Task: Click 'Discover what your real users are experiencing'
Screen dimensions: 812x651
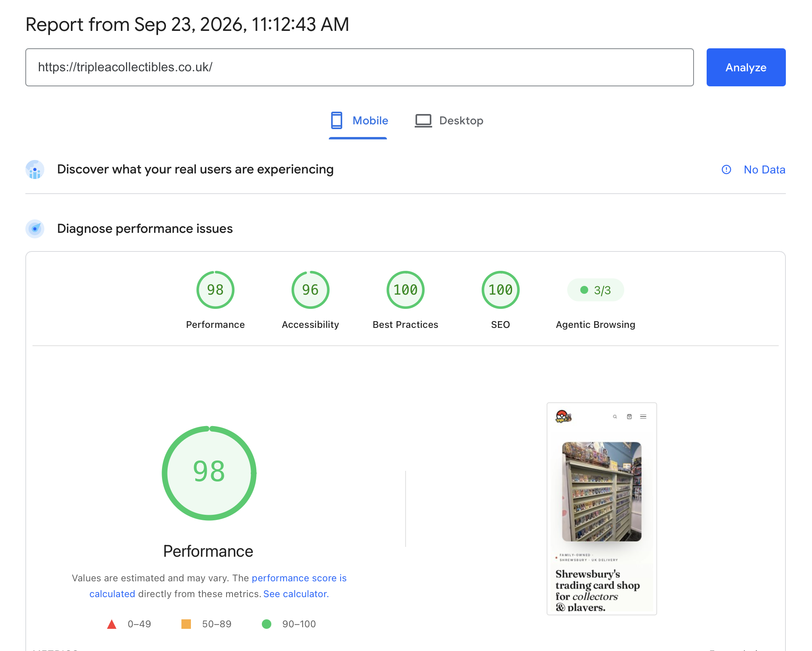Action: click(195, 169)
